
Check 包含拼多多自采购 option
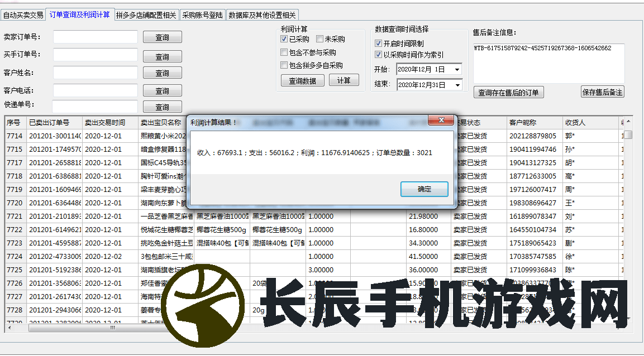284,65
